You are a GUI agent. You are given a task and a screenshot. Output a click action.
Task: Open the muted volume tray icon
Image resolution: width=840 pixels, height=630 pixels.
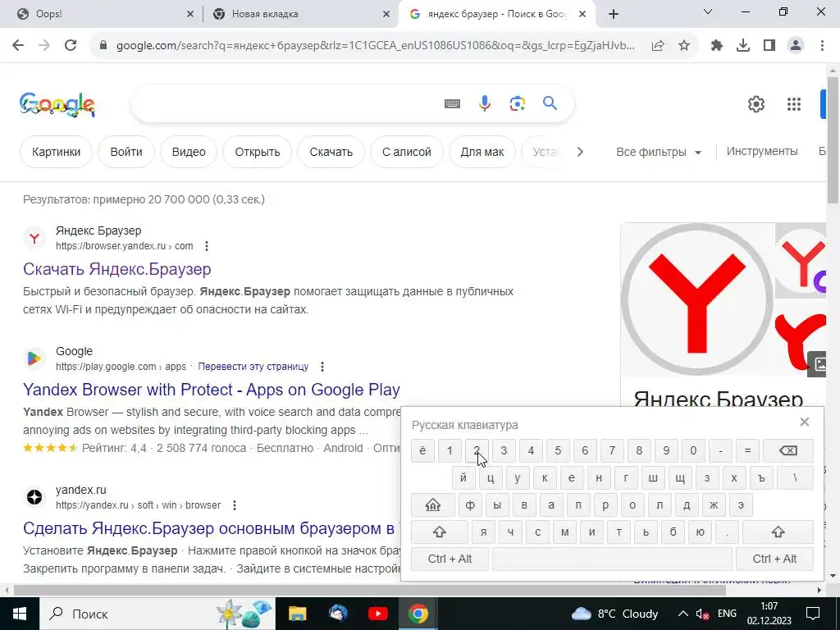point(702,614)
